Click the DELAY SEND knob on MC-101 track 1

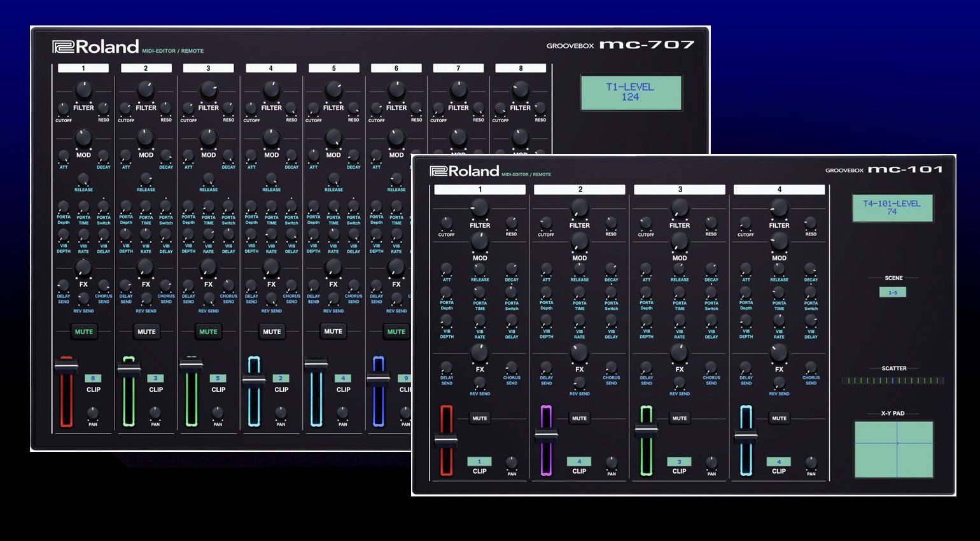point(447,368)
